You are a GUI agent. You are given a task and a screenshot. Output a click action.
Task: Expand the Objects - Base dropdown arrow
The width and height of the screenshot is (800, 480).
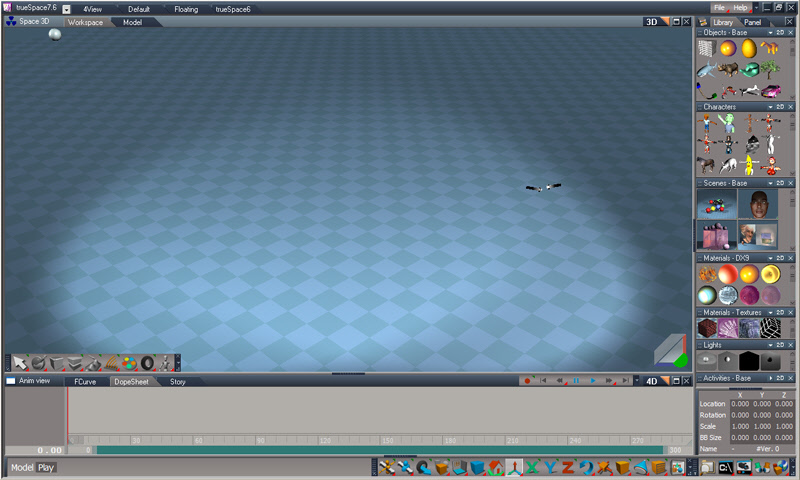[769, 32]
